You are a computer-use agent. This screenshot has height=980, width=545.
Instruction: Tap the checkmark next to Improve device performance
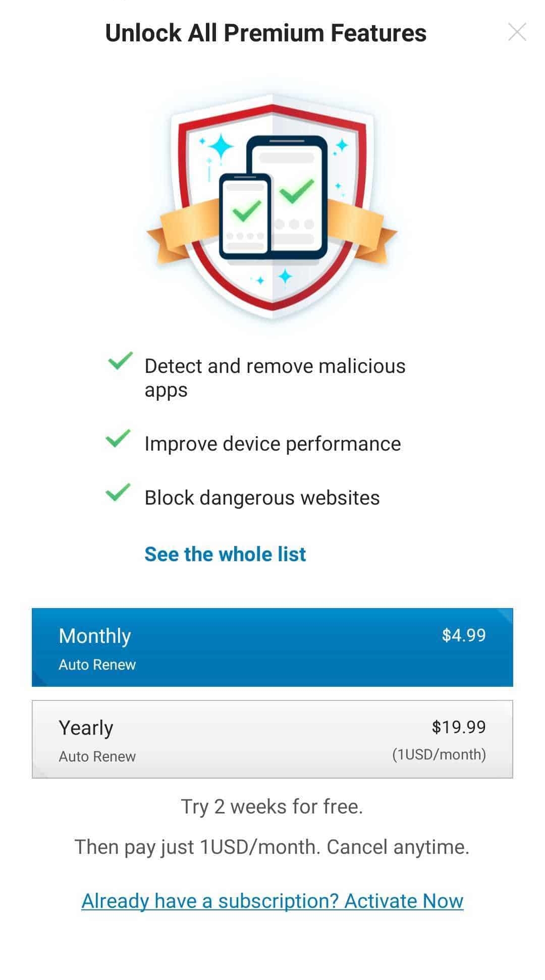118,439
